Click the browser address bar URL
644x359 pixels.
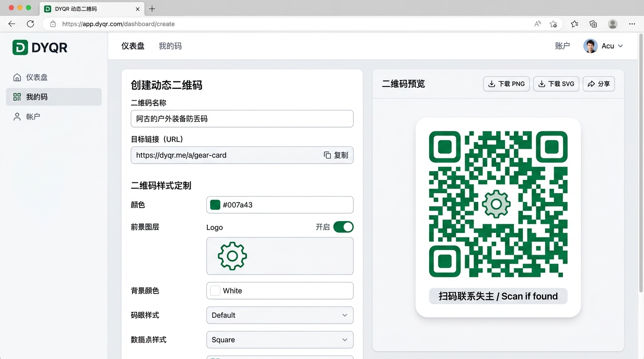pos(118,24)
